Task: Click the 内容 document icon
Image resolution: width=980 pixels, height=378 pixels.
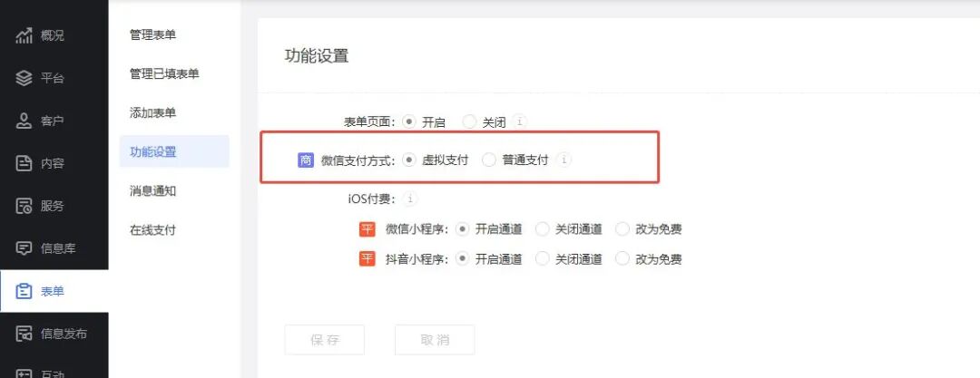Action: click(24, 163)
